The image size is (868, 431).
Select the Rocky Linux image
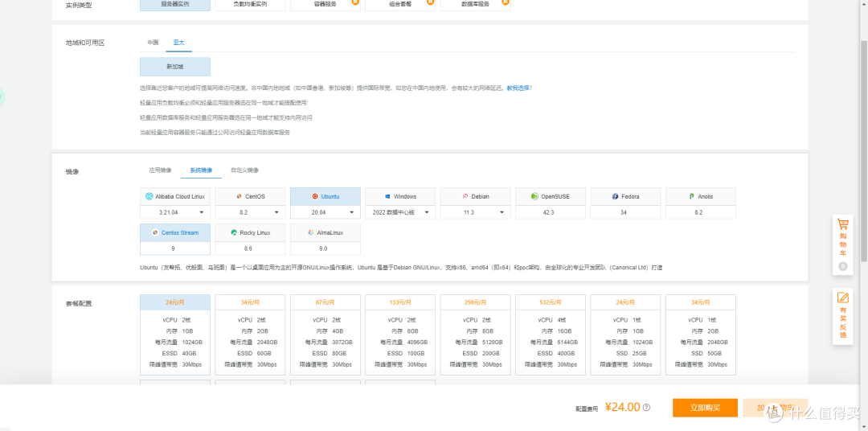click(250, 232)
